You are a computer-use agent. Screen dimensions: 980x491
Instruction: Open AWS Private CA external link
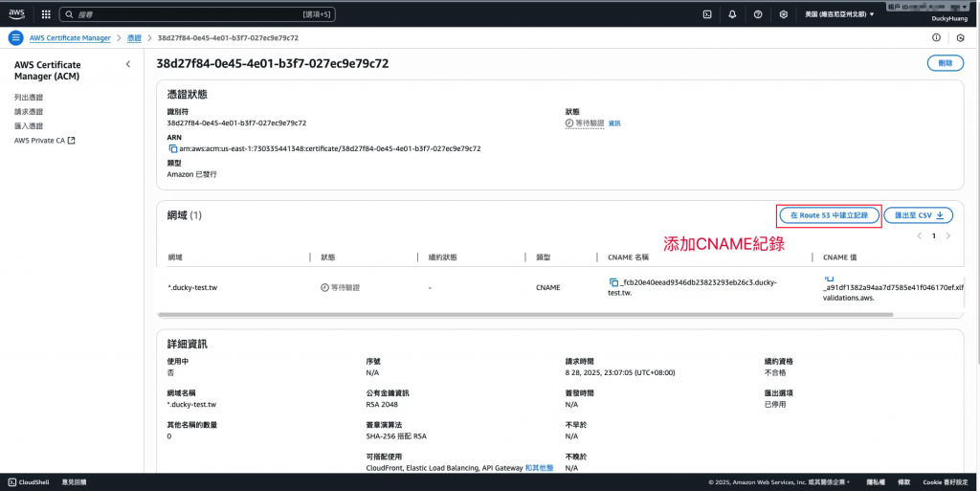pos(44,141)
